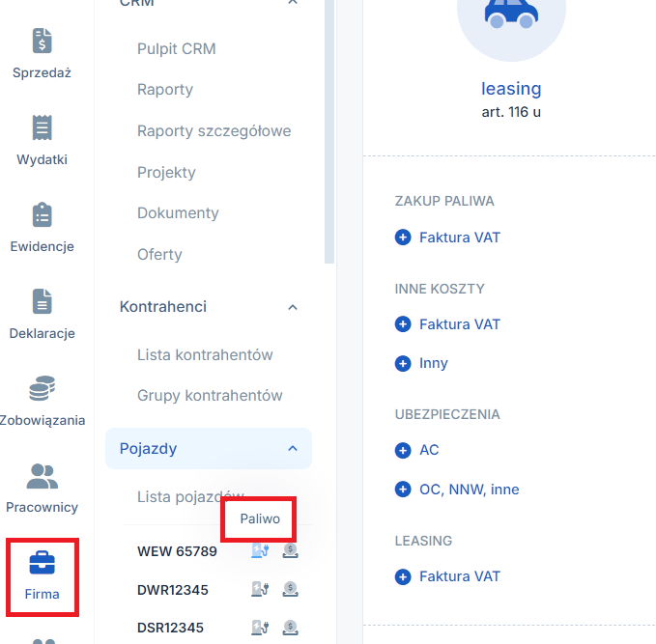Open the Zobowiązania coins icon
Screen dimensions: 656x644
coord(42,388)
